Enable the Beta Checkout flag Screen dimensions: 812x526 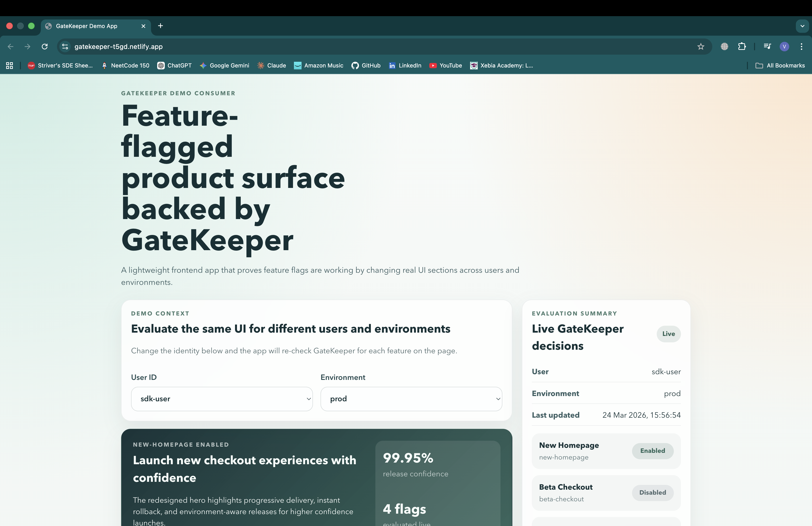pos(652,493)
